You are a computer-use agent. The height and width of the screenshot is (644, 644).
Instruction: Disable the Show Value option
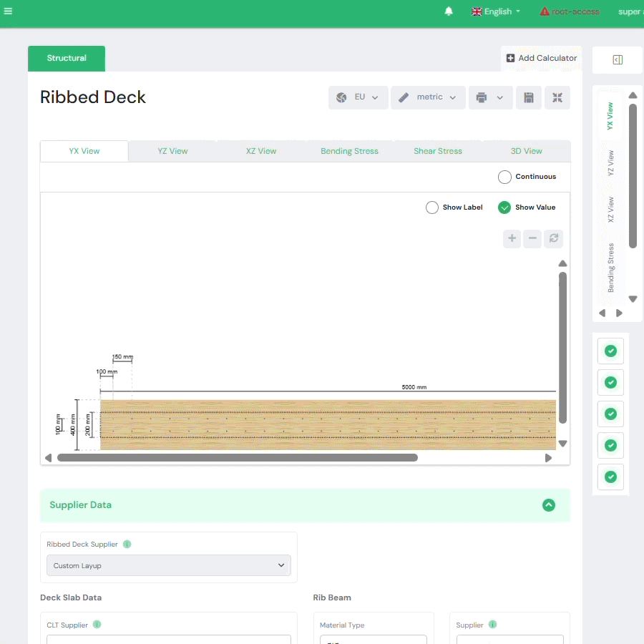(x=504, y=208)
